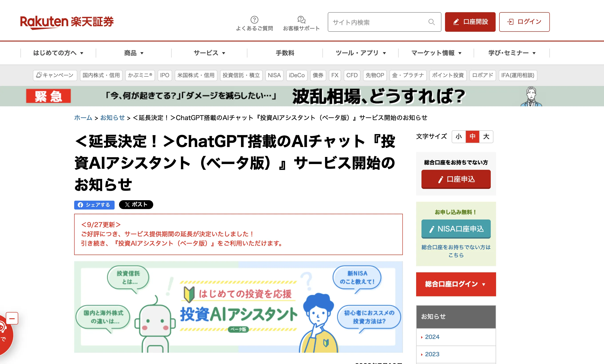Set text size to 中
This screenshot has height=364, width=604.
point(472,136)
